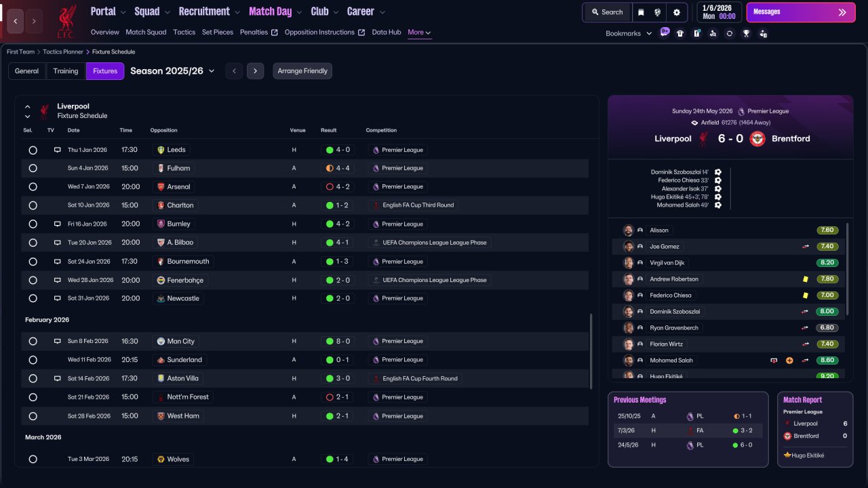Click Joe Gomez's substitution arrows icon
Image resolution: width=868 pixels, height=488 pixels.
[x=805, y=247]
